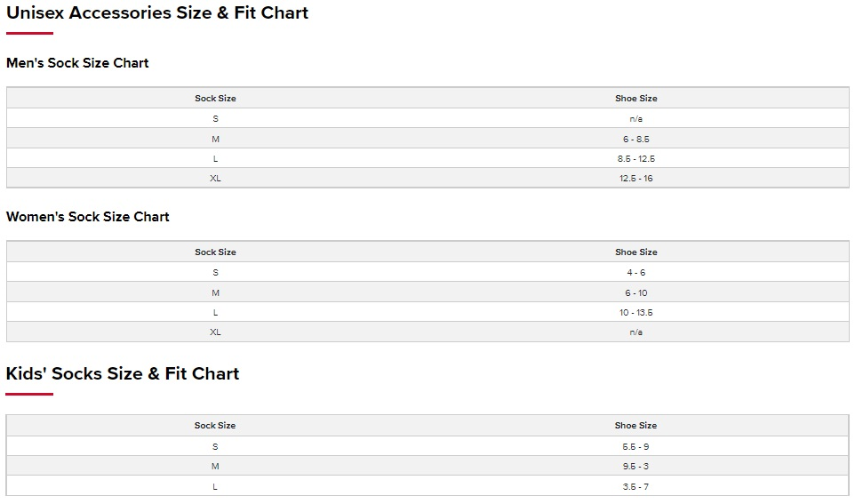Select kids' shoe size 9.5 - 3 cell
The height and width of the screenshot is (504, 863).
click(635, 466)
